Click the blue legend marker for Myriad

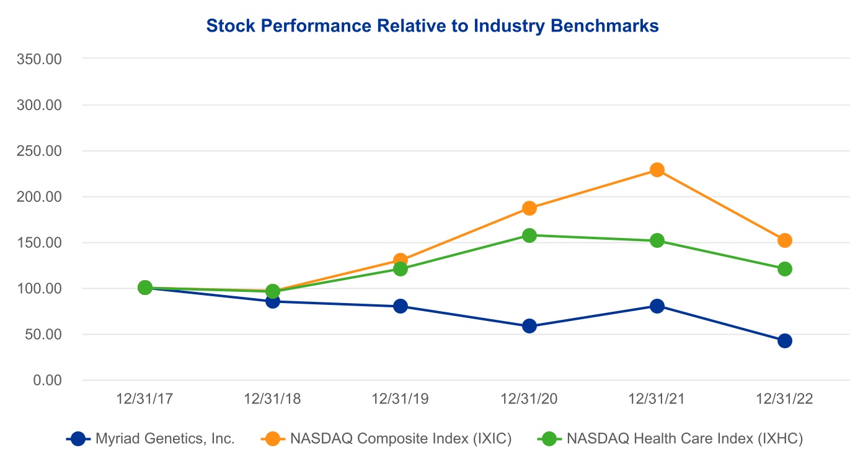coord(77,439)
